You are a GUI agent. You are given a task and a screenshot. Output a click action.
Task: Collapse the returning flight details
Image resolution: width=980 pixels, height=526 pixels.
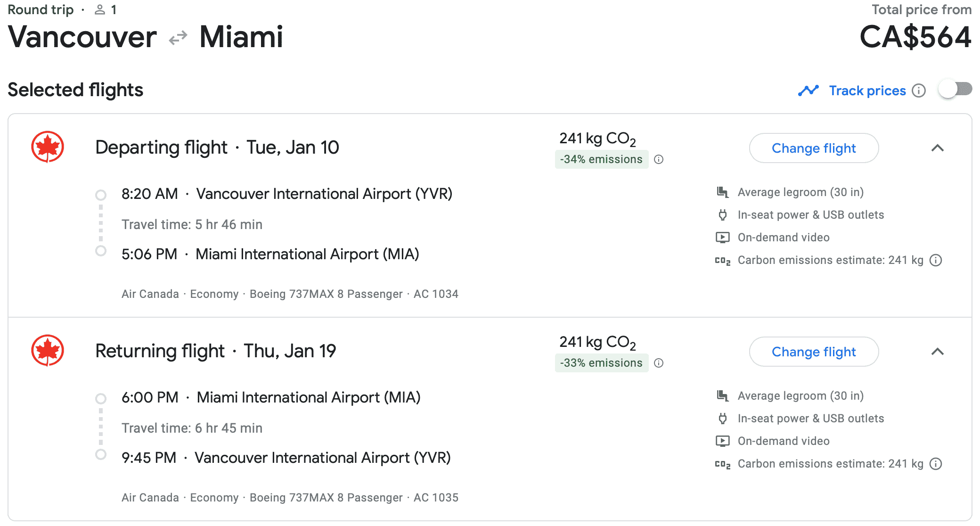(x=938, y=352)
